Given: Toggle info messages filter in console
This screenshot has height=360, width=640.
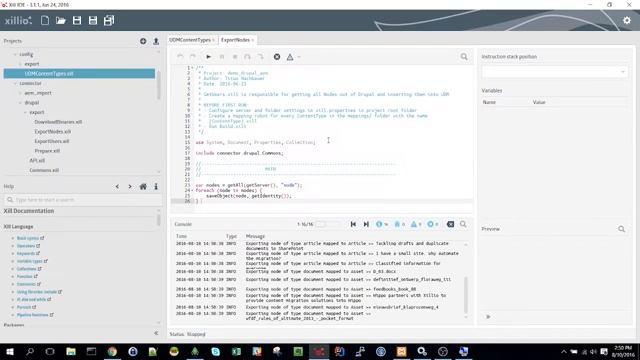Looking at the screenshot, I should pyautogui.click(x=382, y=224).
